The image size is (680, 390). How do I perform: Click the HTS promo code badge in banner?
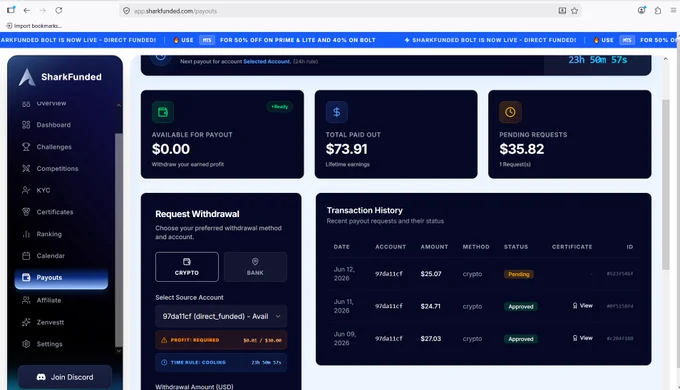point(207,40)
